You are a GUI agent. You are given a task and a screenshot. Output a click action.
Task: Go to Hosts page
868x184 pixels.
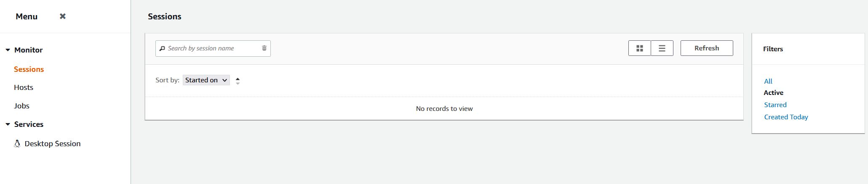click(24, 87)
